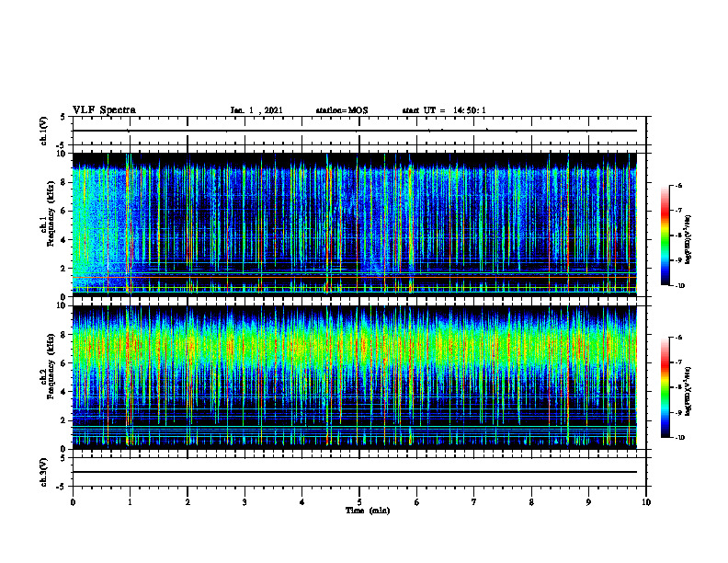Select the log(PSD) label beside ch.2 colorbar
The image size is (728, 563).
coord(688,391)
